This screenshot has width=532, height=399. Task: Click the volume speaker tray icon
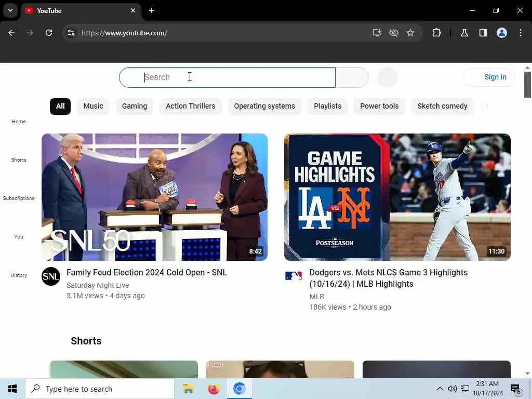pos(453,389)
